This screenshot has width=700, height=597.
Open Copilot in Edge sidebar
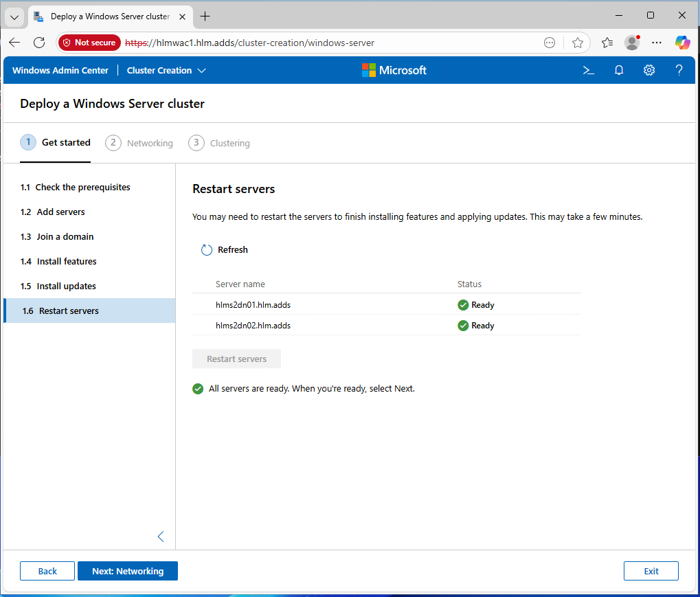[x=681, y=43]
